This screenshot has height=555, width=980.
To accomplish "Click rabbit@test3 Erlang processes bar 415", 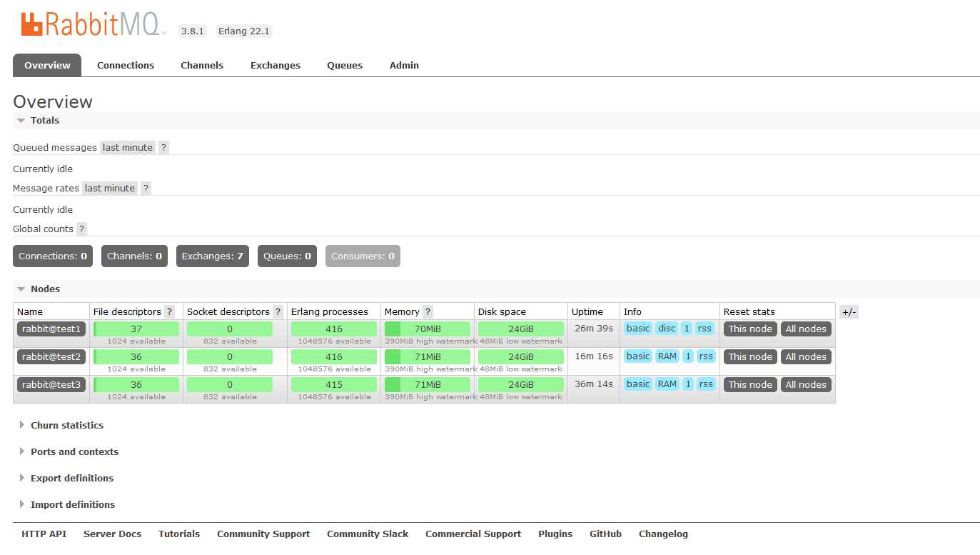I will pyautogui.click(x=334, y=385).
